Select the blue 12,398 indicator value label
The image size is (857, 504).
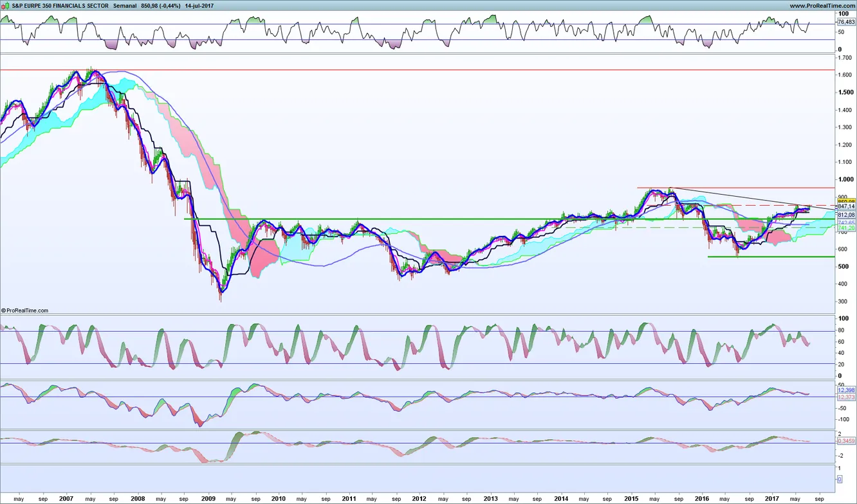click(845, 390)
